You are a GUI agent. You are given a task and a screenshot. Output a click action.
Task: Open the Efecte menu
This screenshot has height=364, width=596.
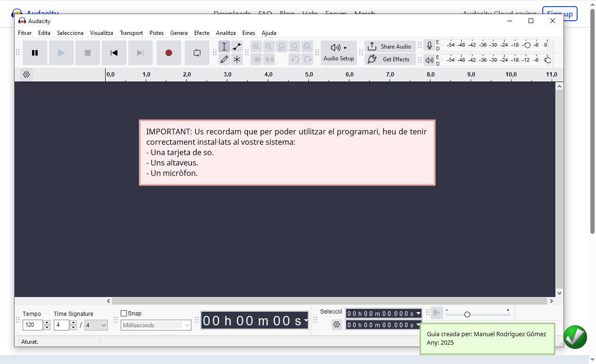tap(202, 33)
